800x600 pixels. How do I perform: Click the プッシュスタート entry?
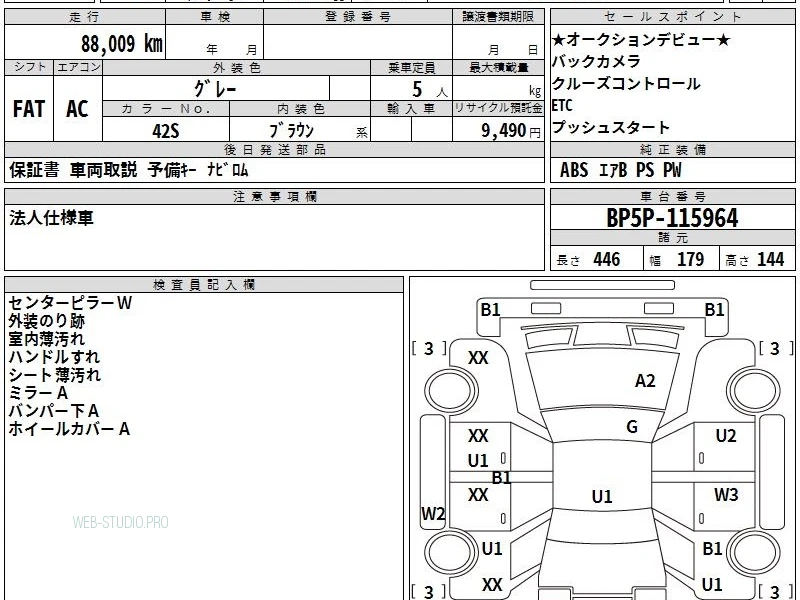(x=611, y=127)
